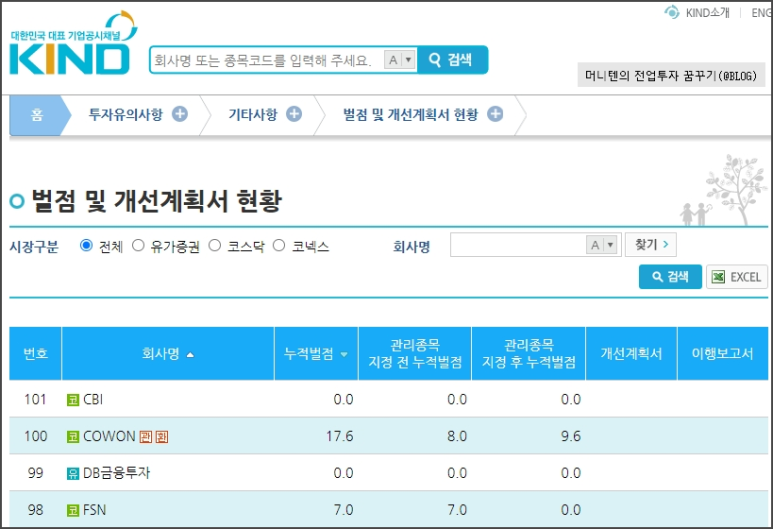
Task: Sort ascending via arrow in 회사명 header
Action: [190, 354]
